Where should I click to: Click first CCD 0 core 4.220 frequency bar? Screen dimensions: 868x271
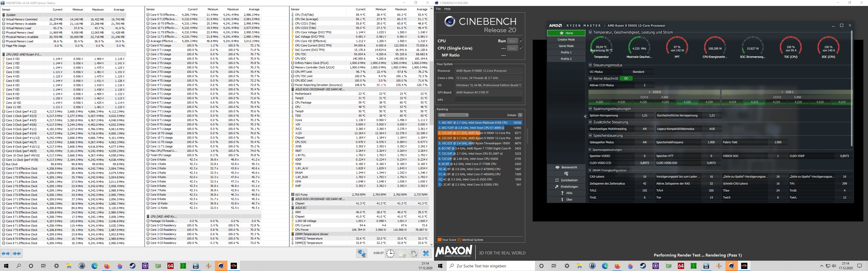[599, 102]
